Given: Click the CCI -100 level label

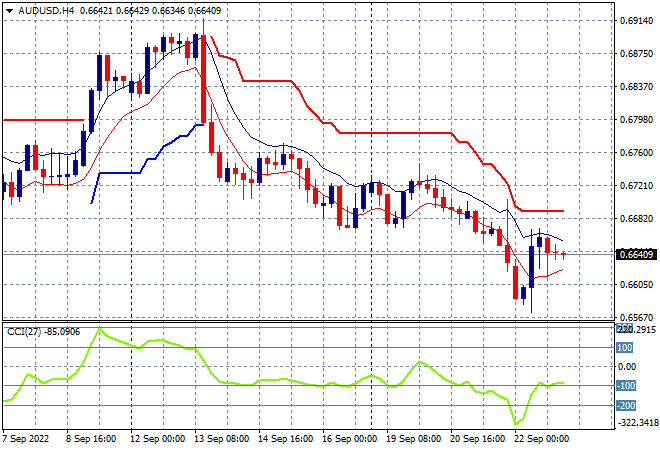Looking at the screenshot, I should click(x=626, y=386).
